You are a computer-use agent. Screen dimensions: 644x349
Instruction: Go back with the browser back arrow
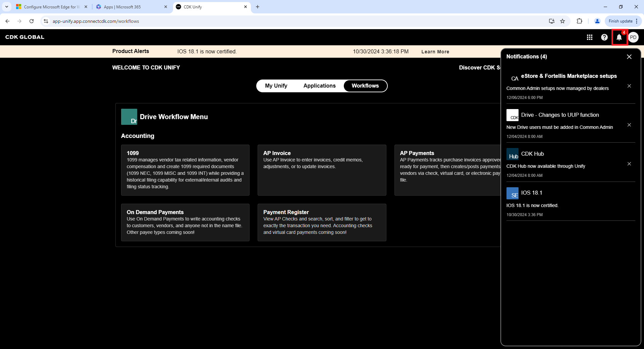click(7, 21)
